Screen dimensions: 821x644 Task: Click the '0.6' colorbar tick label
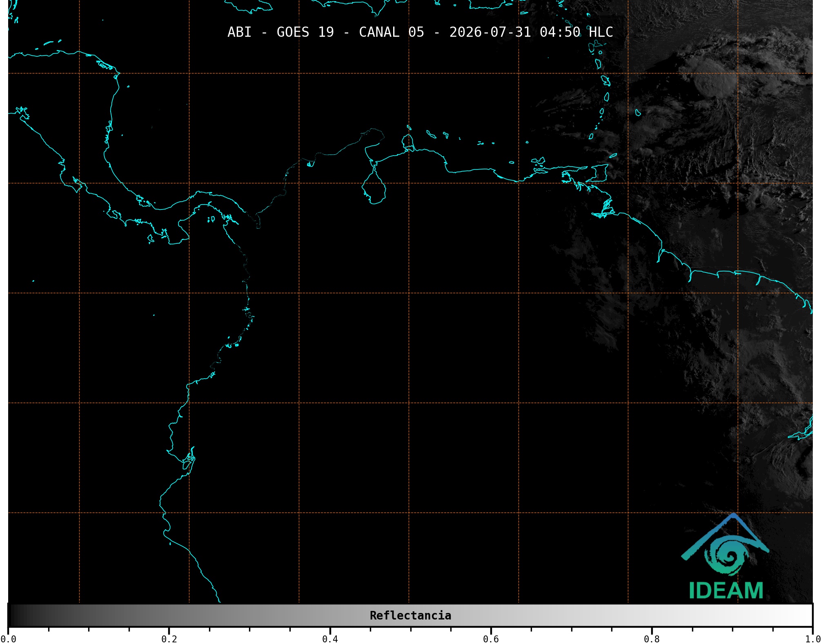(491, 639)
